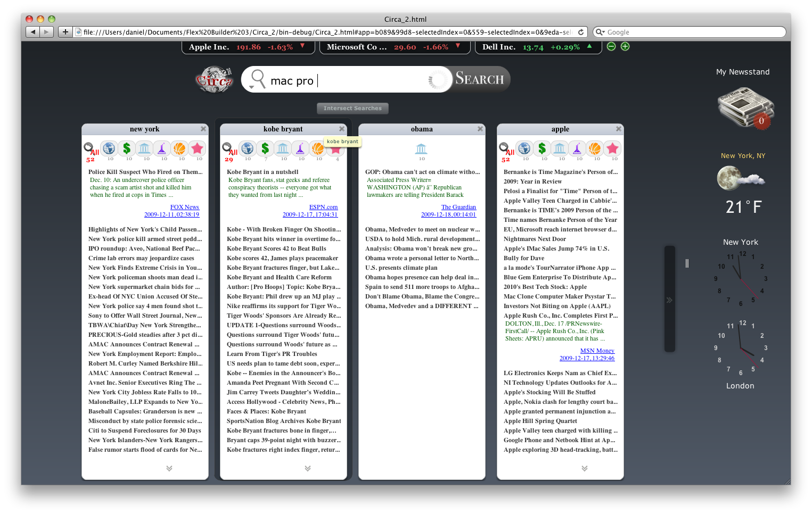
Task: Filter kobe bryant panel by world globe icon
Action: click(x=247, y=148)
